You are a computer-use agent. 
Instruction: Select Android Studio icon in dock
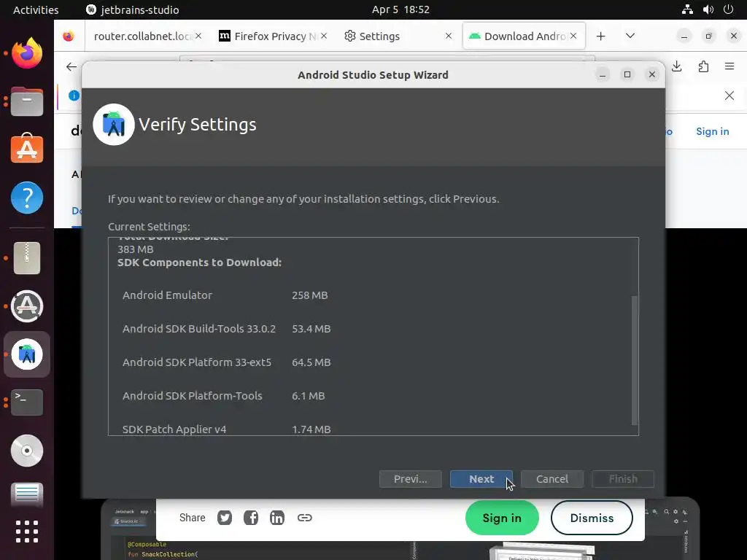point(27,354)
